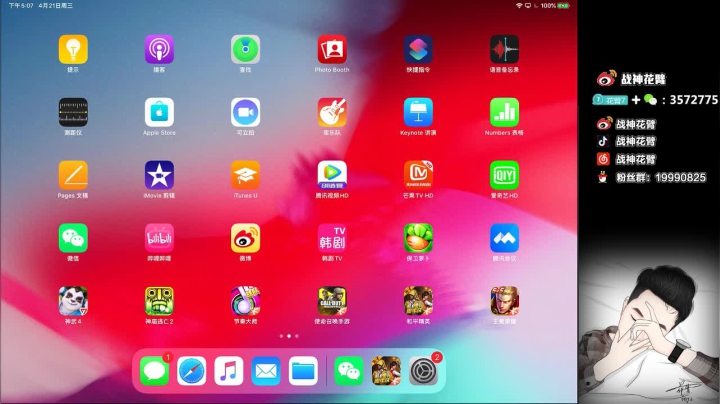Image resolution: width=720 pixels, height=404 pixels.
Task: Launch Tencent Meeting blue app
Action: tap(505, 238)
